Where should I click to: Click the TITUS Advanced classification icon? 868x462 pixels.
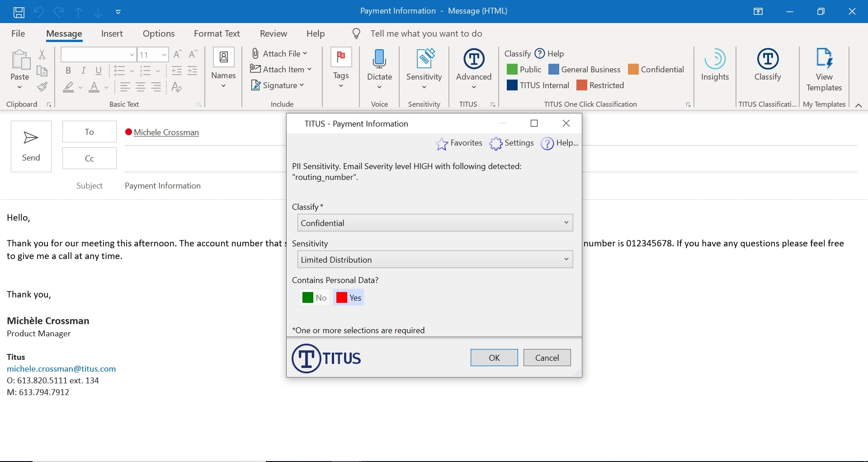(x=473, y=59)
